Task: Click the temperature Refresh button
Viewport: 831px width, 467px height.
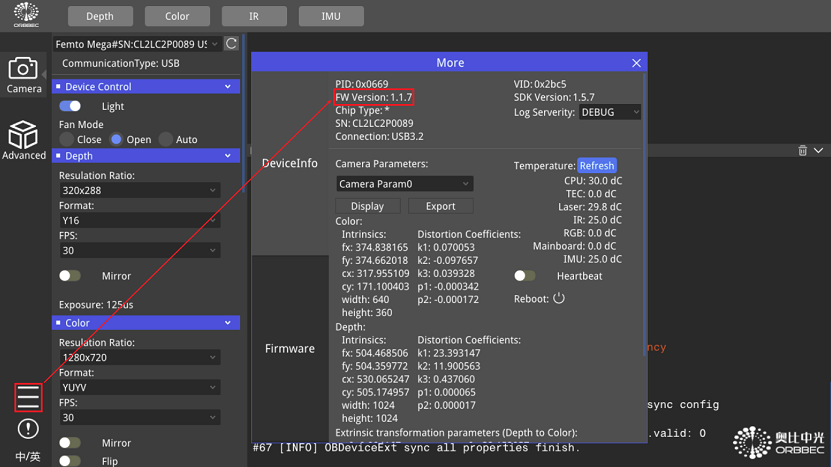Action: click(x=597, y=166)
